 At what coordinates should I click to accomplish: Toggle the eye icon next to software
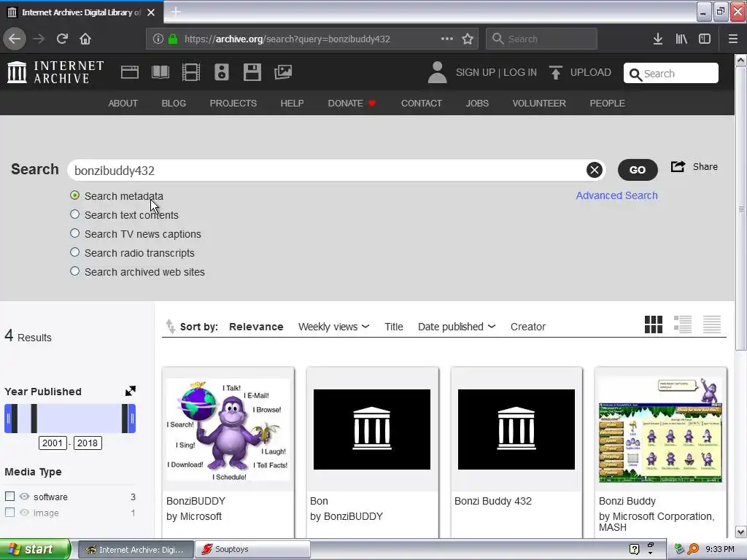tap(24, 496)
